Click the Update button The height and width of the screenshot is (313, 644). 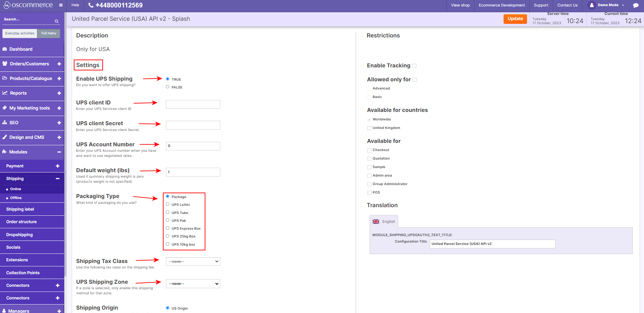pyautogui.click(x=515, y=19)
